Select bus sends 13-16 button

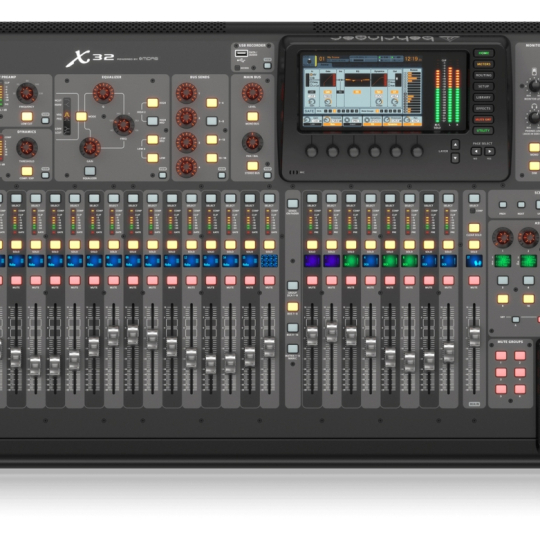(212, 158)
